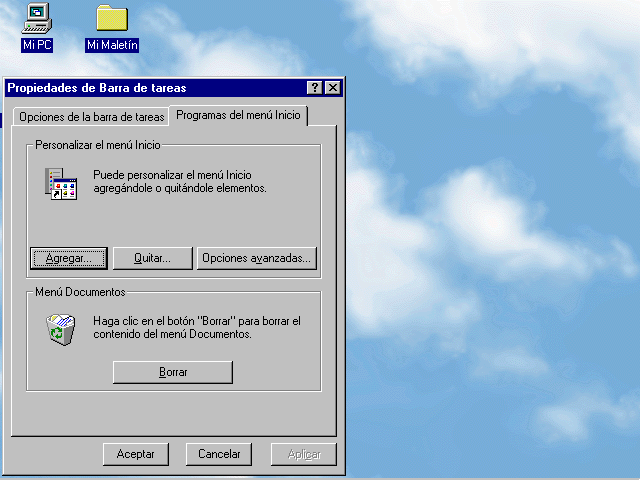Screen dimensions: 640x480
Task: Click the recycle bin icon in Menú Documentos
Action: [60, 329]
